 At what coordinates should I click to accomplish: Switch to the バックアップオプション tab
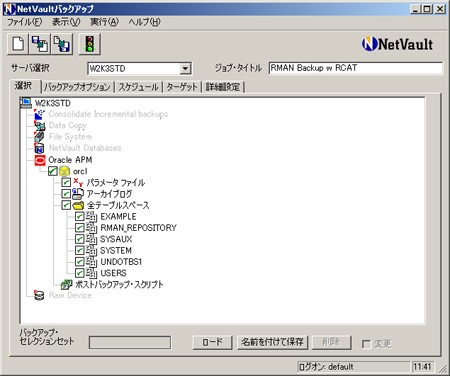pos(77,87)
